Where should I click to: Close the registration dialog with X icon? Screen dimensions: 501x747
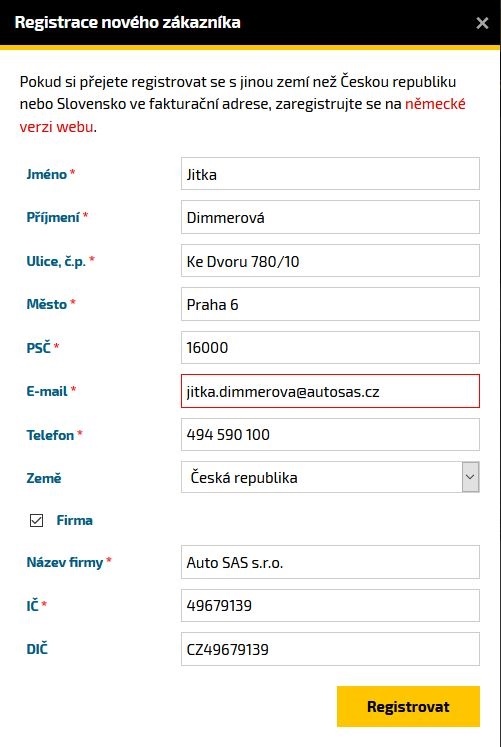[x=482, y=23]
